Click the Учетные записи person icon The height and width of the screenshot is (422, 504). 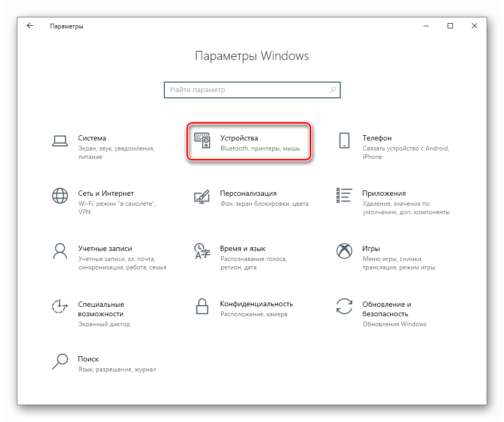click(60, 251)
